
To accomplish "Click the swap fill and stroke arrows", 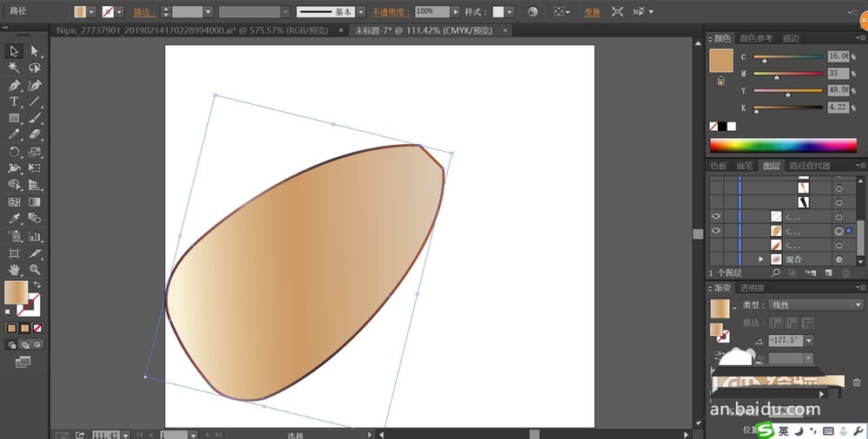I will [x=36, y=285].
